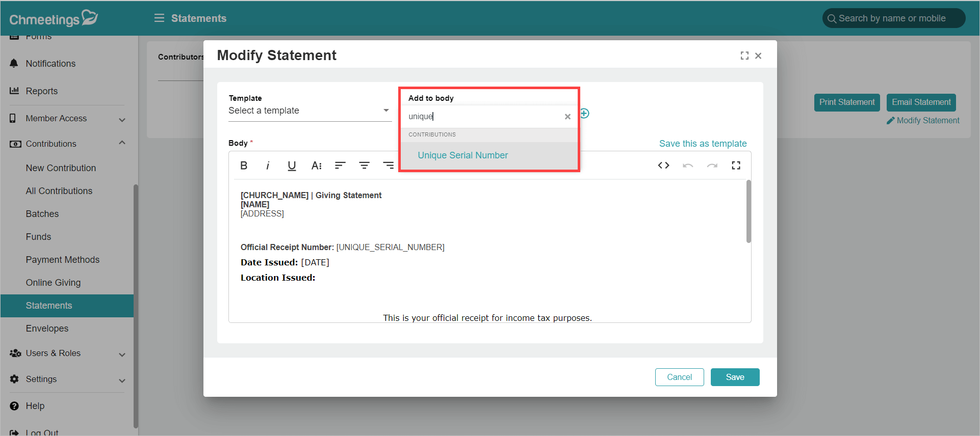Apply italic formatting in body editor
Screen dimensions: 980x436
tap(268, 166)
